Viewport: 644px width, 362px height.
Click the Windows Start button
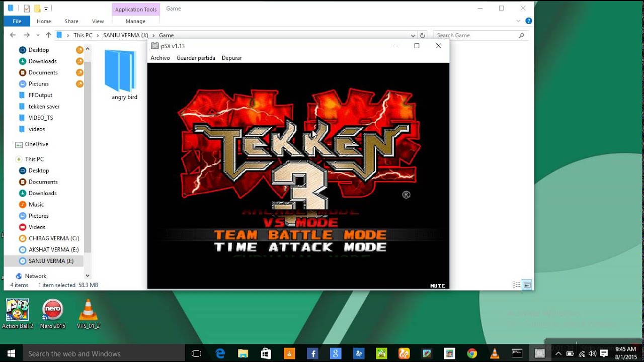coord(11,353)
